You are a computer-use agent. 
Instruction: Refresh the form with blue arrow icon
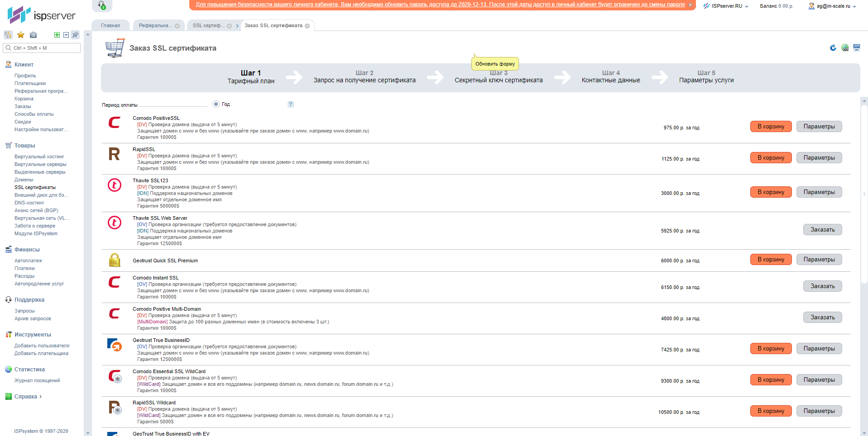(833, 47)
